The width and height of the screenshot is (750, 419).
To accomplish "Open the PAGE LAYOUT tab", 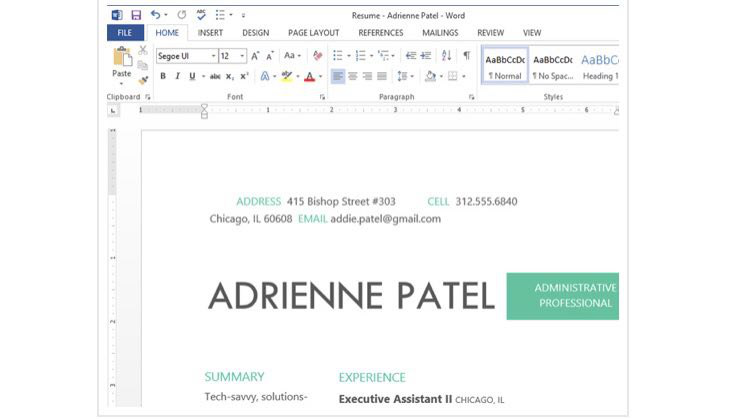I will pyautogui.click(x=313, y=33).
